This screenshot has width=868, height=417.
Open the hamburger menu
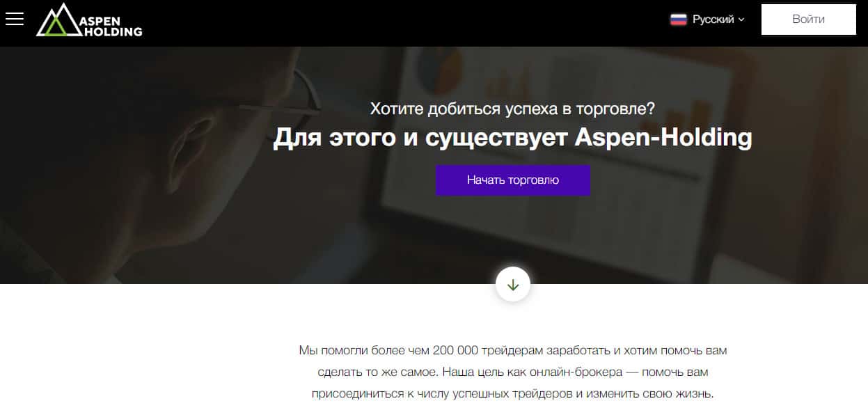click(14, 19)
